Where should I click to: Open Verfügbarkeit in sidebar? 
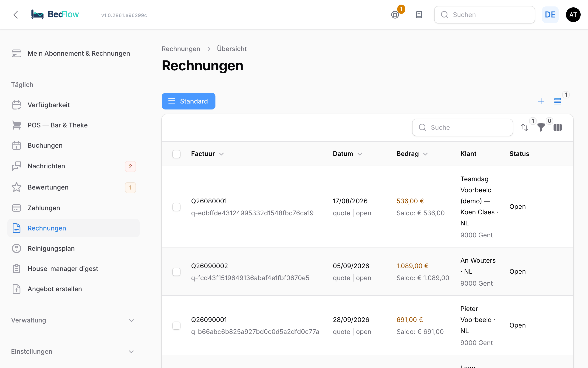point(73,105)
